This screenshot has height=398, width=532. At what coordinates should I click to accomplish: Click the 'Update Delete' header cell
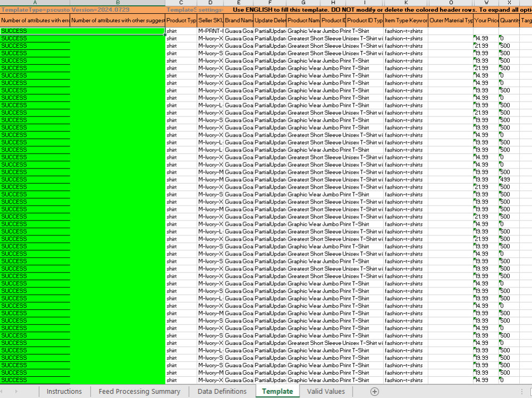[270, 20]
